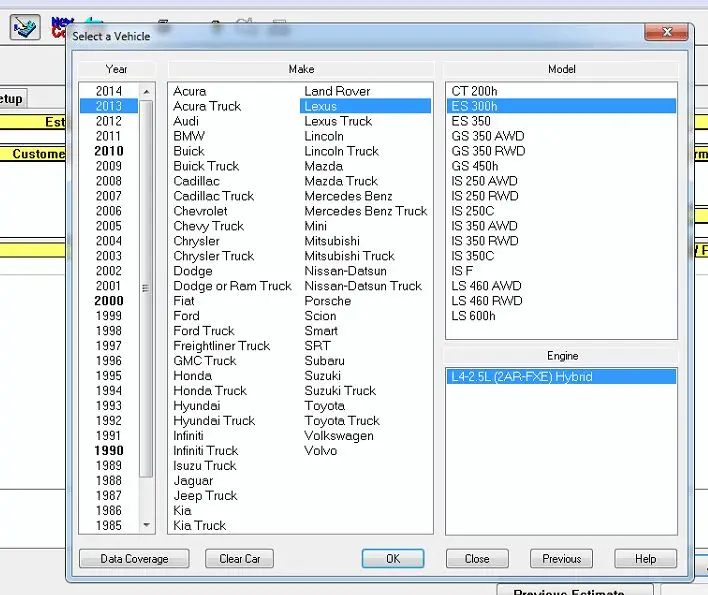Image resolution: width=708 pixels, height=595 pixels.
Task: Select the Volvo make entry
Action: (322, 451)
